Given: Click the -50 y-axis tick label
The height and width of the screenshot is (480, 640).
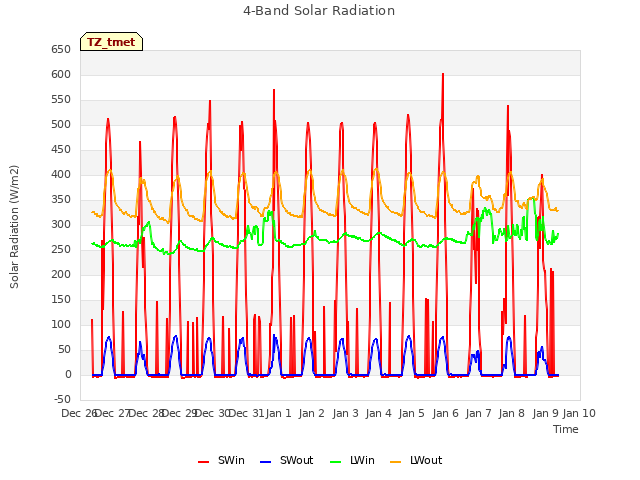Looking at the screenshot, I should (x=62, y=399).
